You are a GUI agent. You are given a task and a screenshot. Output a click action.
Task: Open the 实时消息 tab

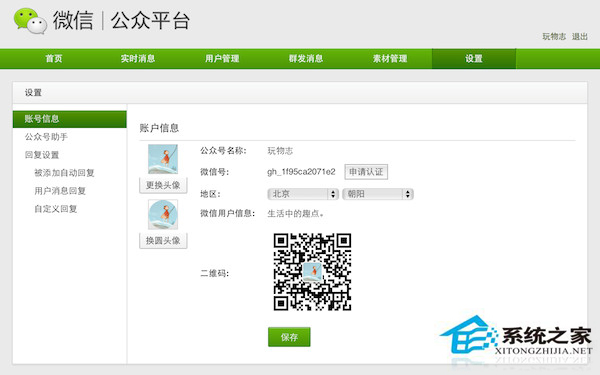coord(138,59)
